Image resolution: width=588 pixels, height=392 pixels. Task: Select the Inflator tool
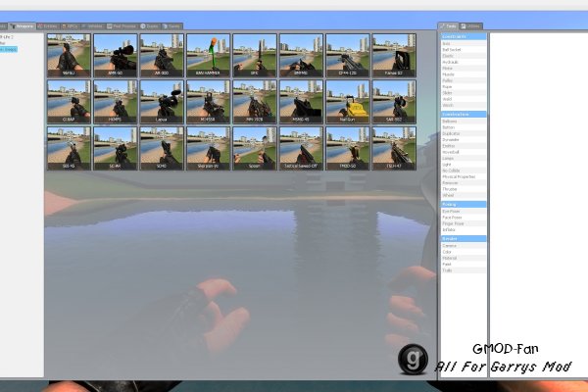coord(464,229)
